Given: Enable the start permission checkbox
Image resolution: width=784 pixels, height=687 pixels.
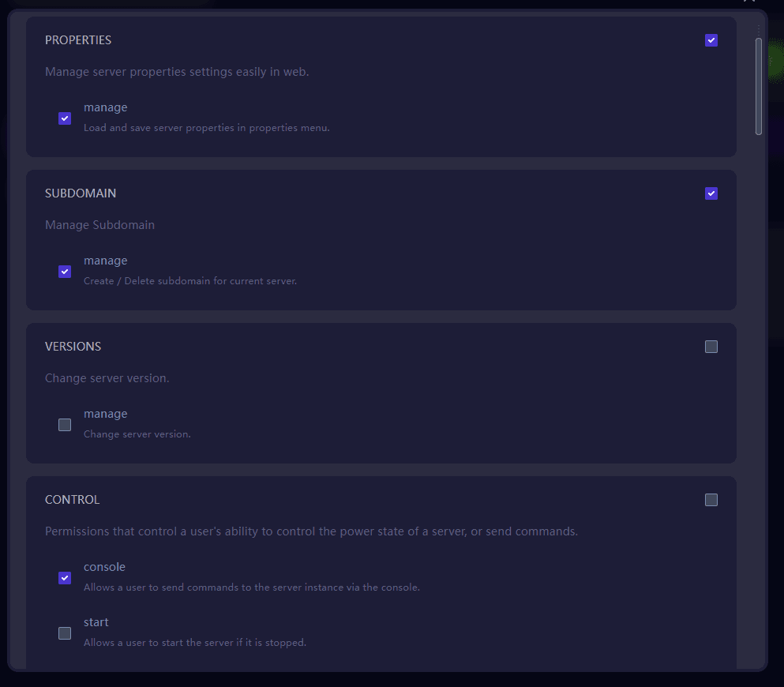Looking at the screenshot, I should pyautogui.click(x=65, y=633).
